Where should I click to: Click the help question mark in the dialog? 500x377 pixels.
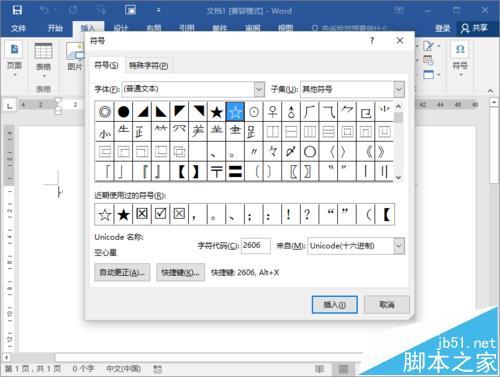click(372, 41)
